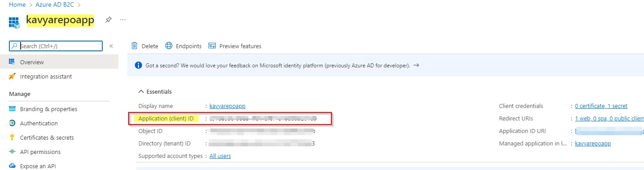
Task: Click the Manage section heading
Action: (x=20, y=94)
